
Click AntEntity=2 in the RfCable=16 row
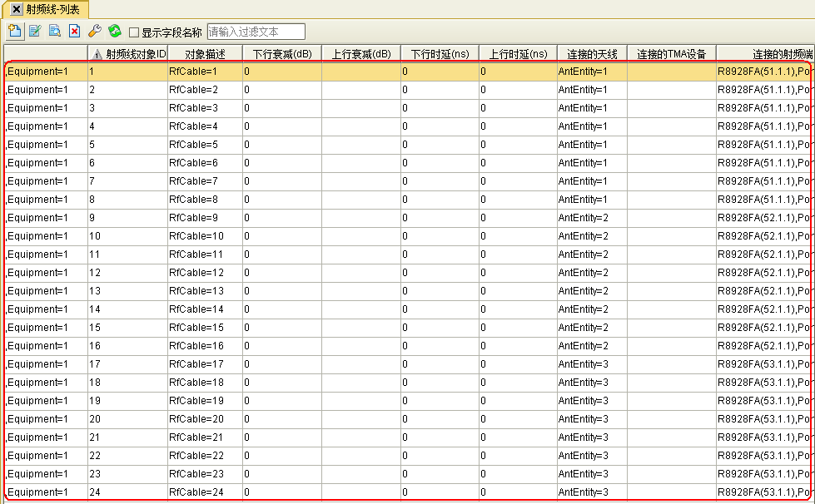pos(592,346)
